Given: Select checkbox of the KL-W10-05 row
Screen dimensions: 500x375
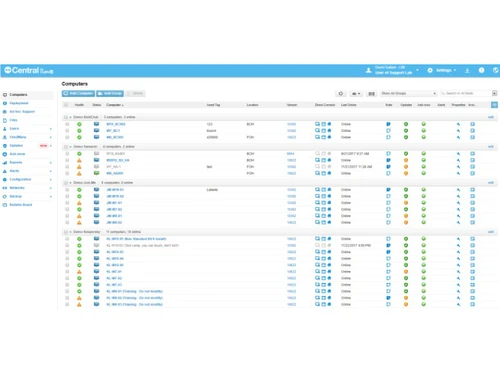Looking at the screenshot, I should tap(67, 265).
